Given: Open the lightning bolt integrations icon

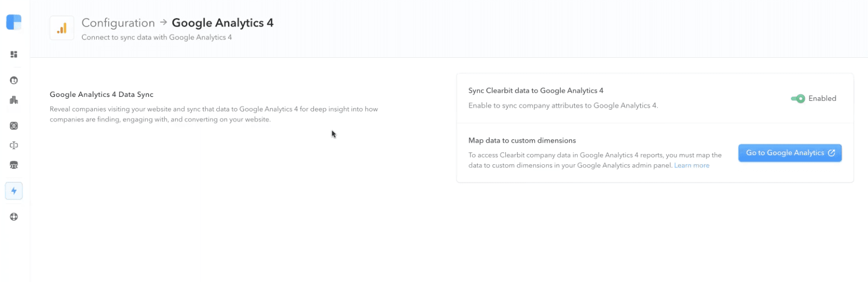Looking at the screenshot, I should (x=14, y=191).
